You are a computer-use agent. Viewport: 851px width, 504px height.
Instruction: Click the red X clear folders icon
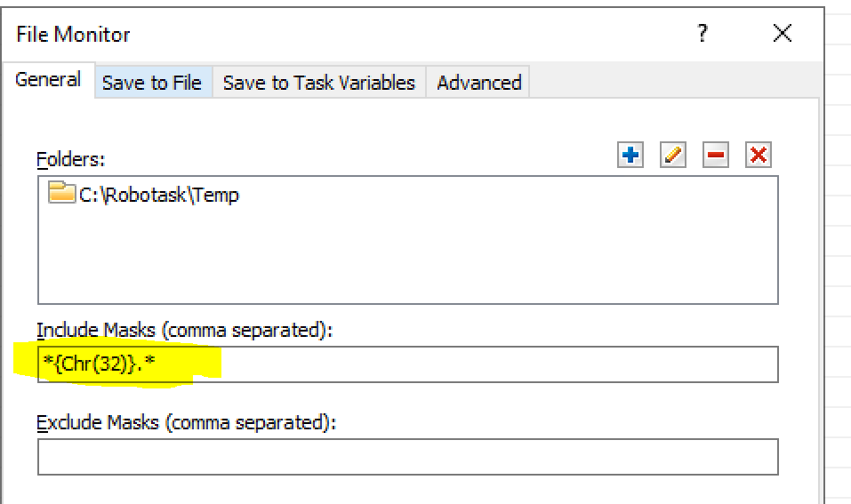(x=759, y=156)
